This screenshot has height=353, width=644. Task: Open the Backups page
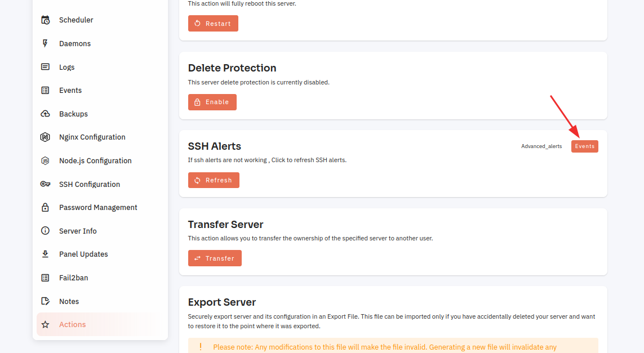(100, 114)
